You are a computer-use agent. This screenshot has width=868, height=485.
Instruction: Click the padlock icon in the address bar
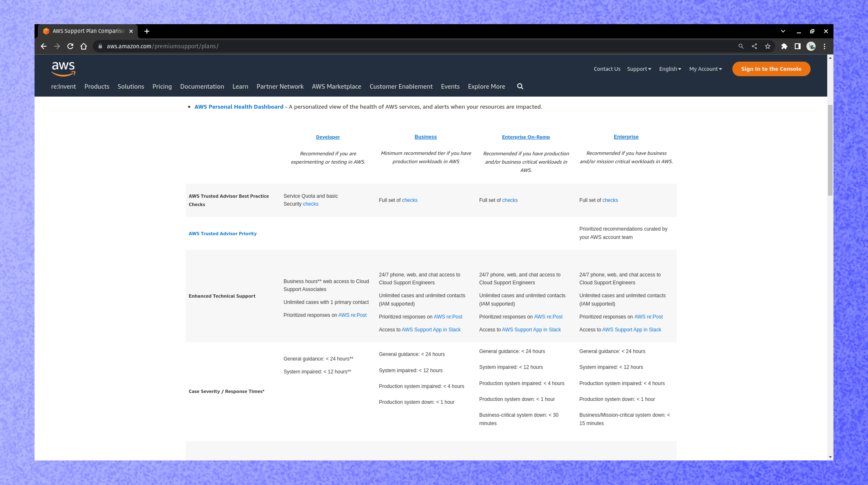(100, 46)
